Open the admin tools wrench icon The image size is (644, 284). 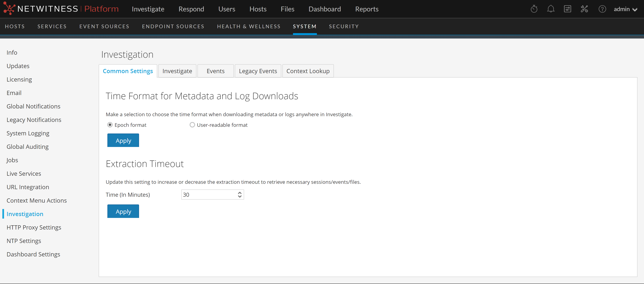(584, 9)
